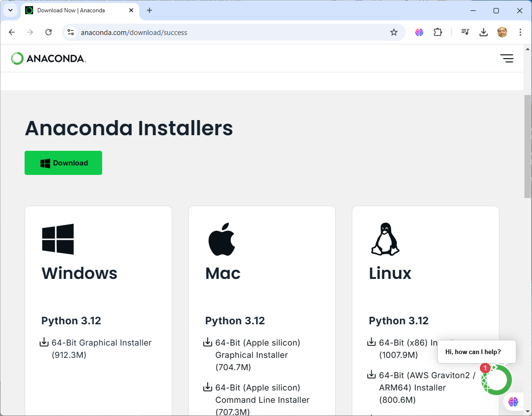
Task: Show browser downloads
Action: [x=483, y=32]
